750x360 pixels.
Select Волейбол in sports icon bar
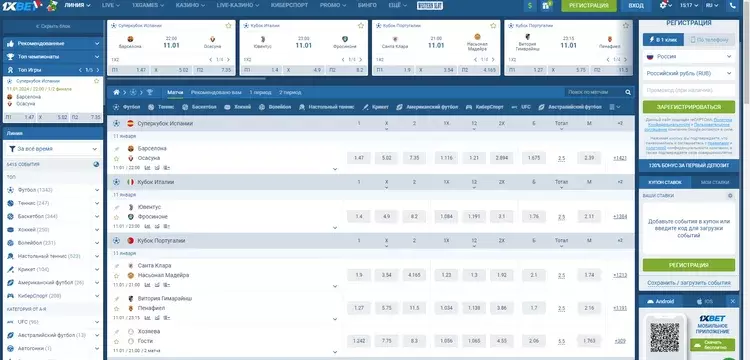(x=275, y=107)
